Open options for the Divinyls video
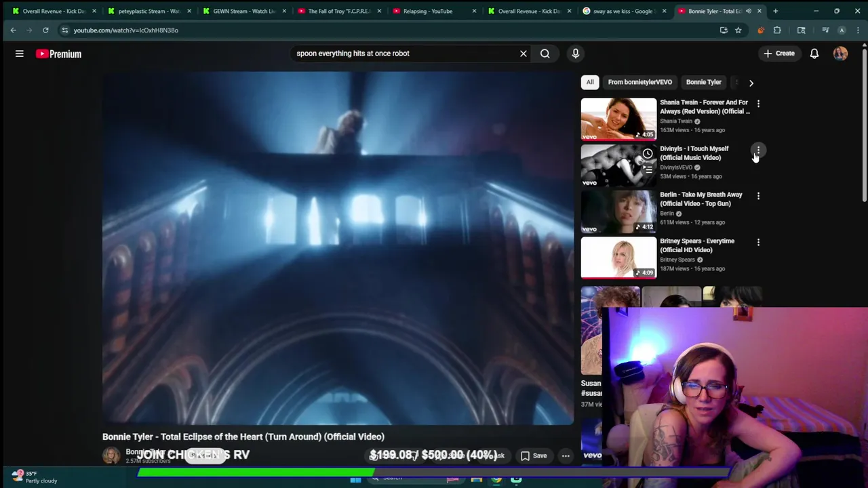Image resolution: width=868 pixels, height=488 pixels. (x=758, y=150)
